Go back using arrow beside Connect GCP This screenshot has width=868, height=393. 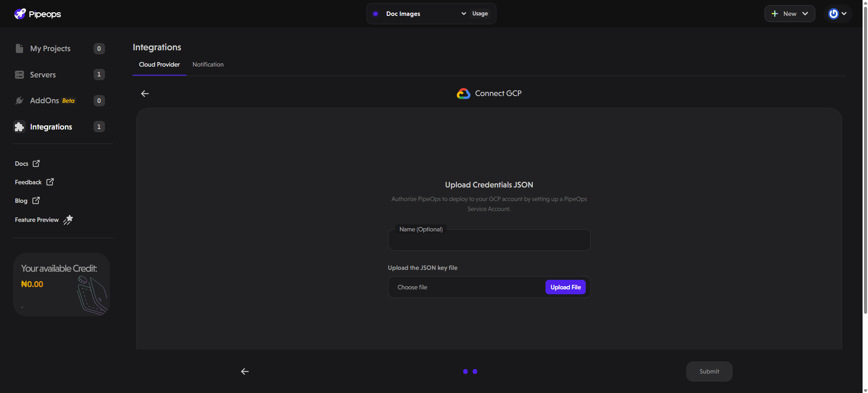click(x=145, y=94)
